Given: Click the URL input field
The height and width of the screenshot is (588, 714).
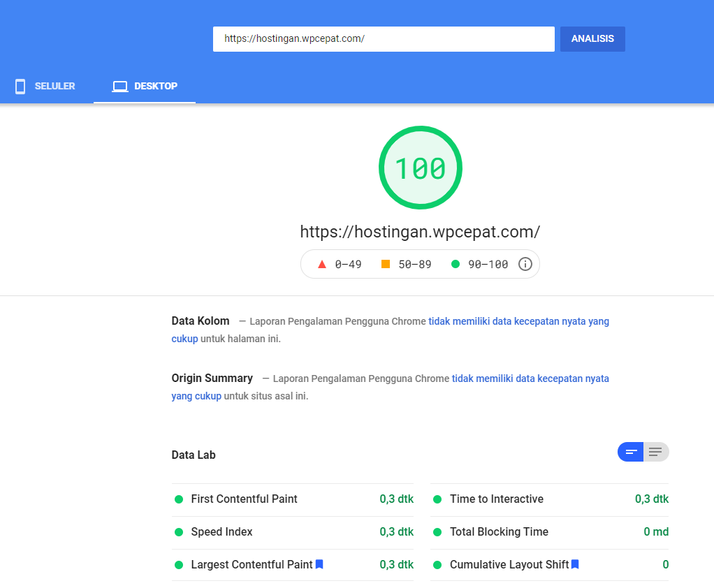Looking at the screenshot, I should pos(383,39).
